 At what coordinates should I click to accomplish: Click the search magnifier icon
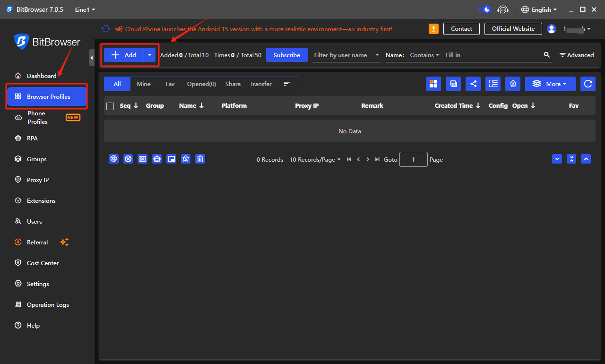(547, 55)
